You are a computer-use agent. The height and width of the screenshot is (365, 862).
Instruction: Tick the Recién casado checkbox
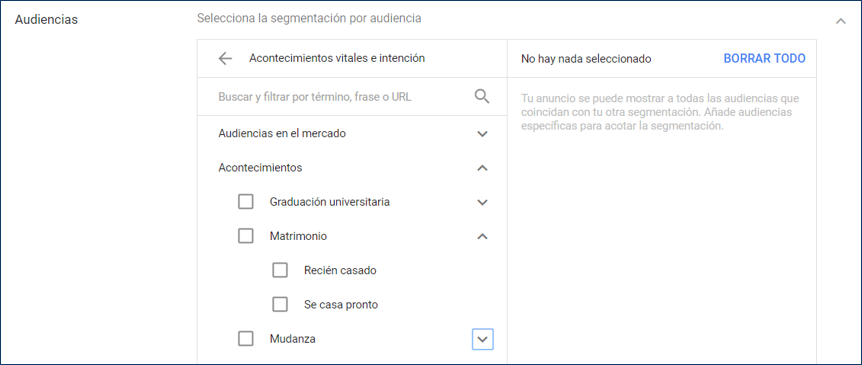[280, 270]
